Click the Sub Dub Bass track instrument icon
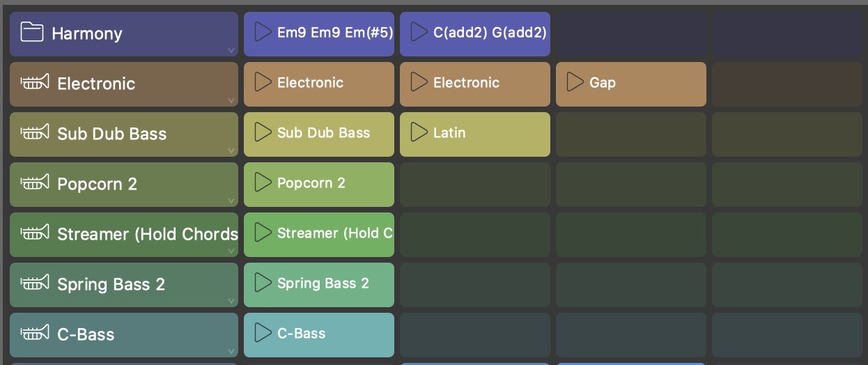868x365 pixels. (35, 133)
